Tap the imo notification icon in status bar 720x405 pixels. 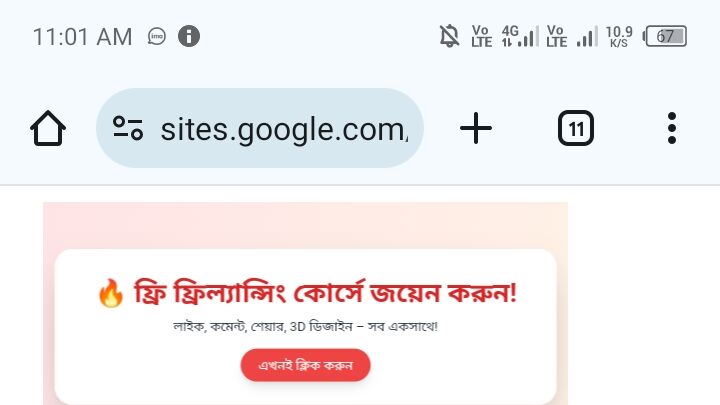tap(157, 36)
